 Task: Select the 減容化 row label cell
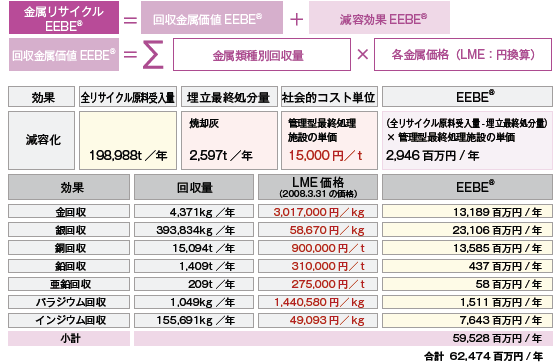[41, 140]
